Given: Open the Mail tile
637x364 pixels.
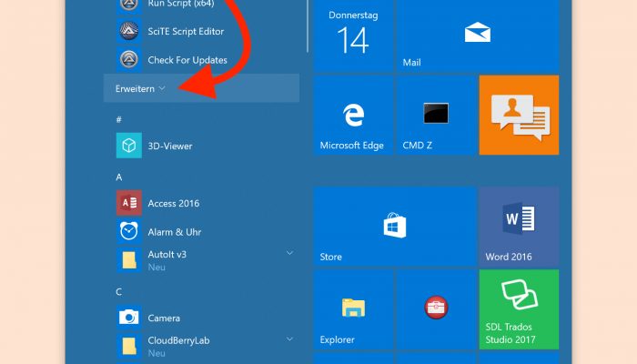Looking at the screenshot, I should [x=478, y=35].
